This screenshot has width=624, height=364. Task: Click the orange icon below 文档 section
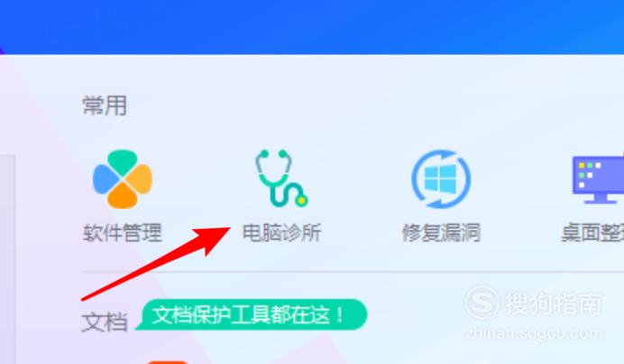pos(167,362)
